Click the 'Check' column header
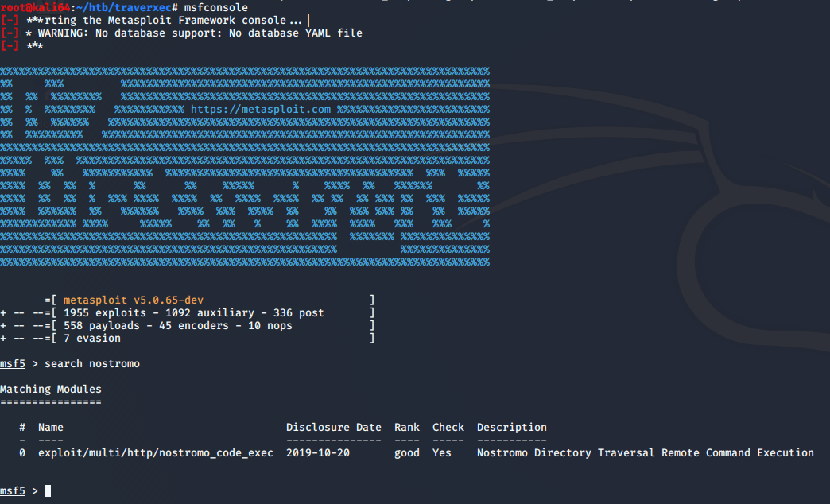Screen dimensions: 830x504 pos(448,427)
